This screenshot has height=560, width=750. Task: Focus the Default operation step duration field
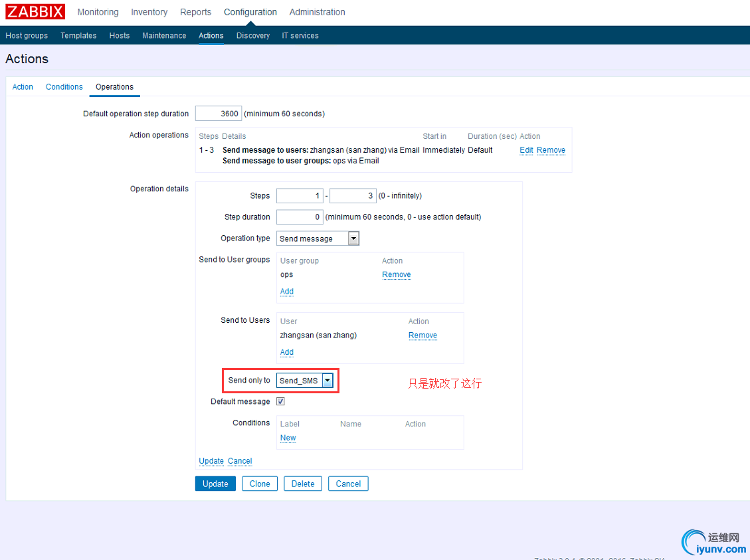click(219, 114)
